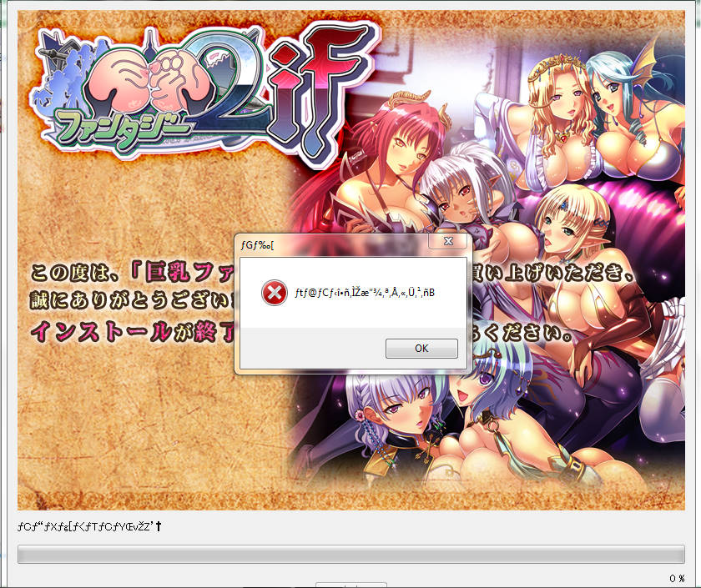This screenshot has width=701, height=588.
Task: Click the error dialog title bar
Action: [334, 242]
